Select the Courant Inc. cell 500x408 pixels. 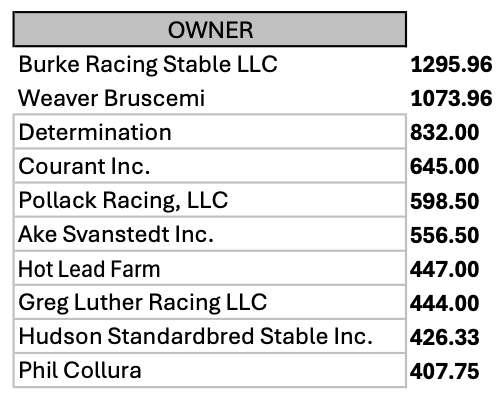click(x=210, y=166)
